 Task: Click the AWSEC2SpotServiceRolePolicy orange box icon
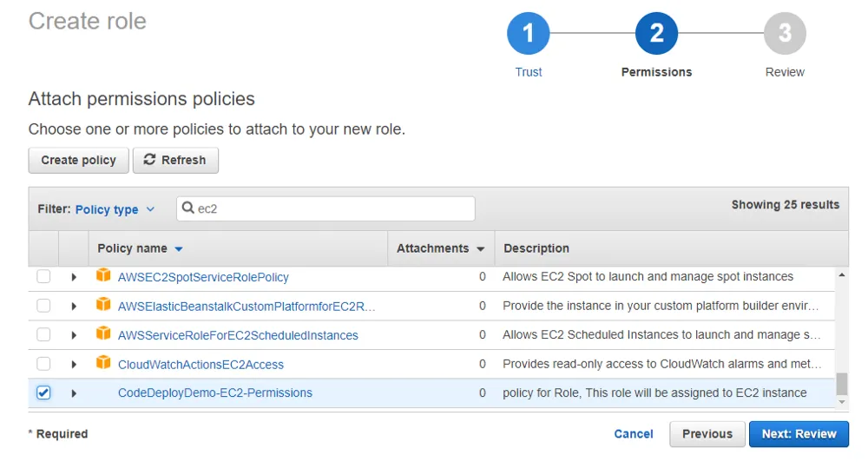[103, 276]
